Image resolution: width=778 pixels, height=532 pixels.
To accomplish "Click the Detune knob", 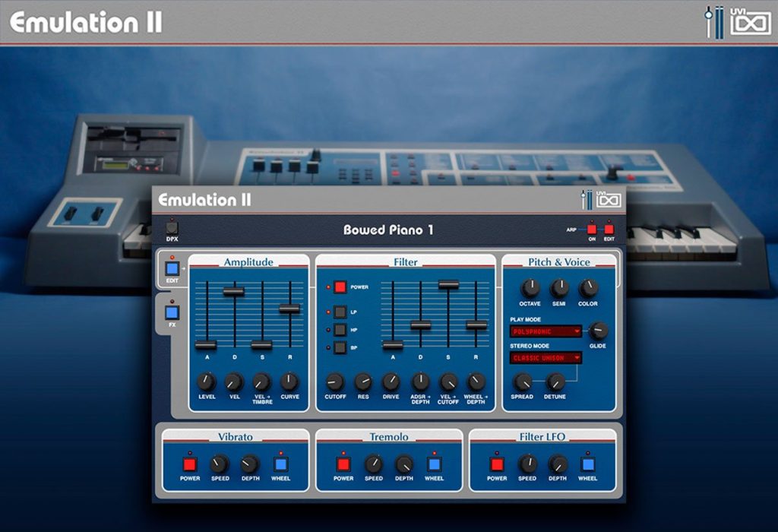I will (x=555, y=382).
